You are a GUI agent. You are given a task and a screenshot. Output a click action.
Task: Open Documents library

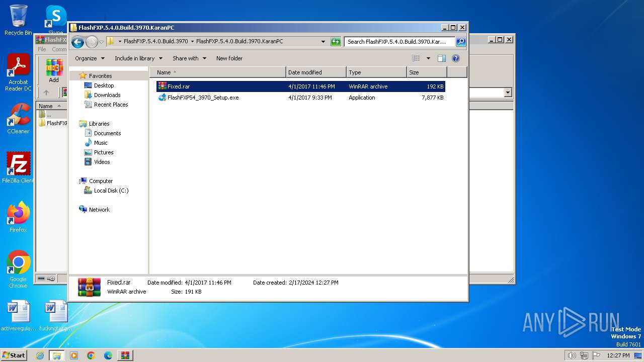click(x=107, y=133)
